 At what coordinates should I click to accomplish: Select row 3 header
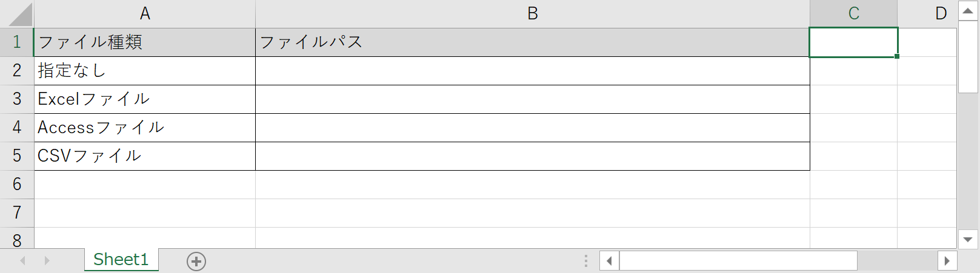click(17, 99)
